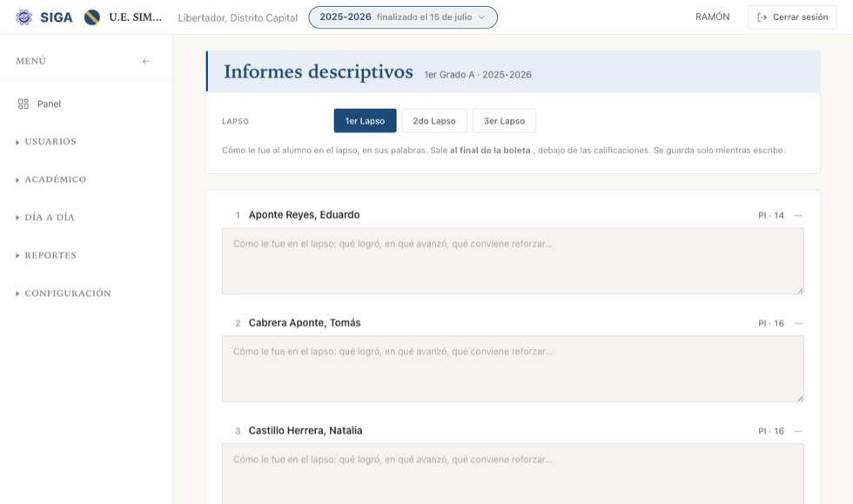Click the RAMÓN user name

tap(712, 17)
